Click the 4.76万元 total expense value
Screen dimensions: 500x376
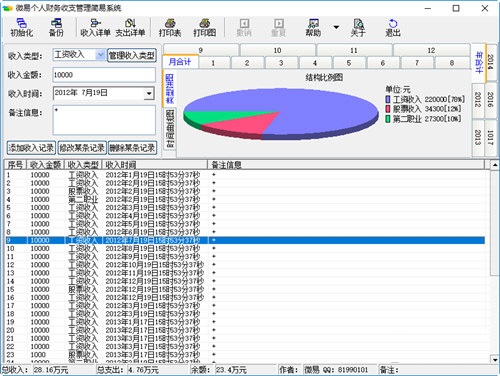[143, 370]
